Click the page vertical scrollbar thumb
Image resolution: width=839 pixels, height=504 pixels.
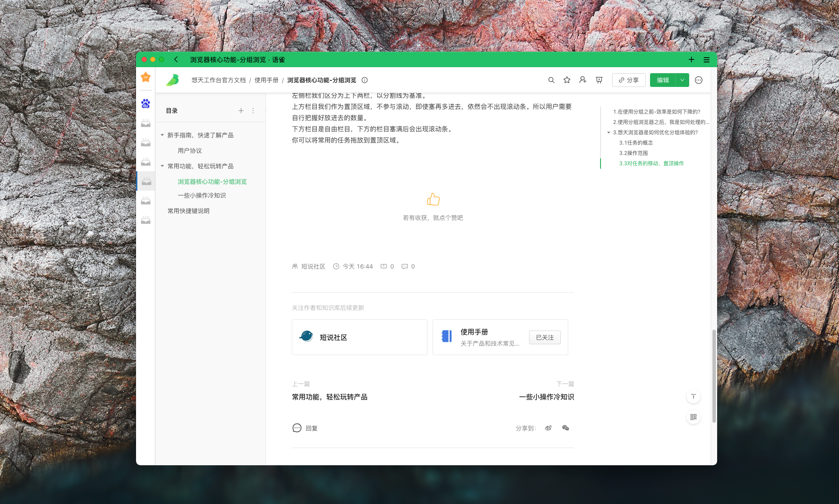pyautogui.click(x=714, y=375)
